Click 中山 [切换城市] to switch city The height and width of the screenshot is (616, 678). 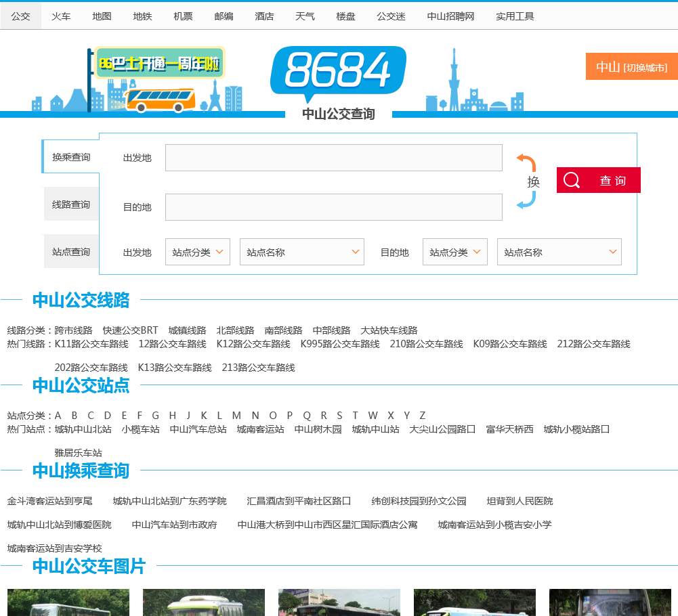(x=631, y=66)
